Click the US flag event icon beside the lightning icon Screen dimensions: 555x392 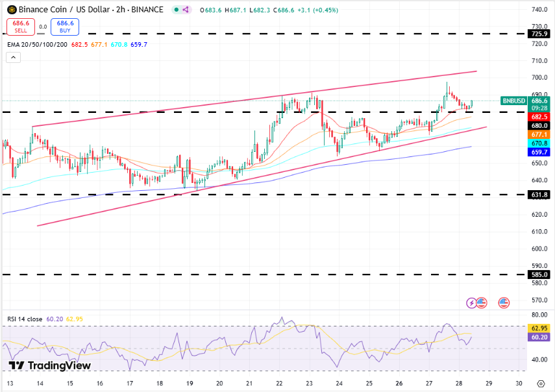click(x=482, y=303)
